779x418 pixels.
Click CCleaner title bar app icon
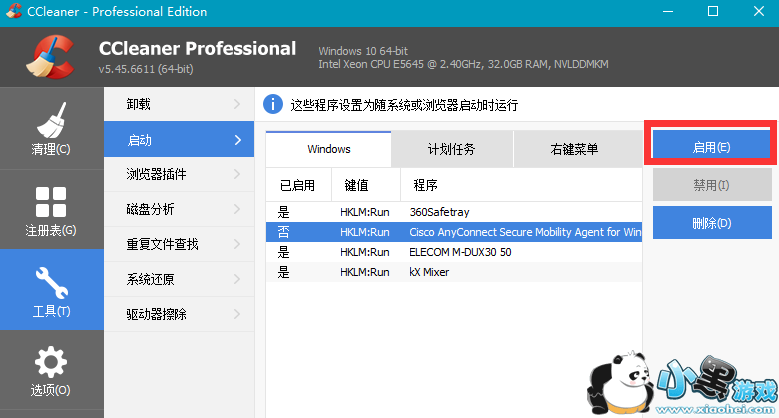pyautogui.click(x=13, y=11)
